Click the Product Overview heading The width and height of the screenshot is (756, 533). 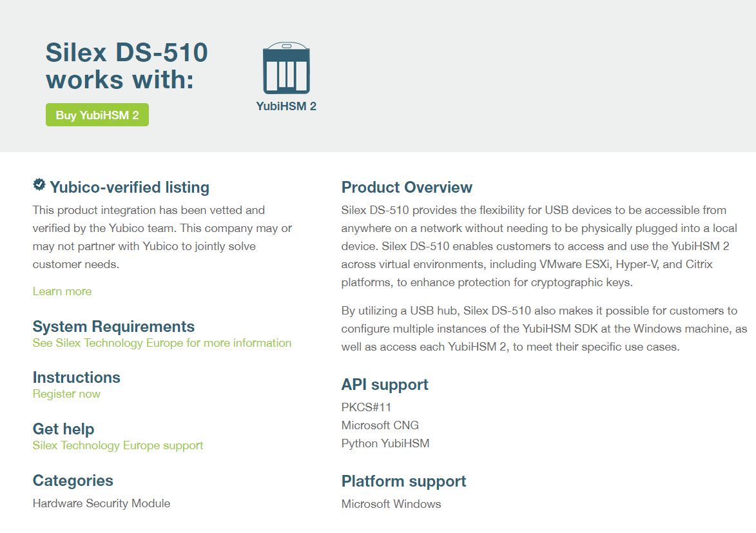407,187
